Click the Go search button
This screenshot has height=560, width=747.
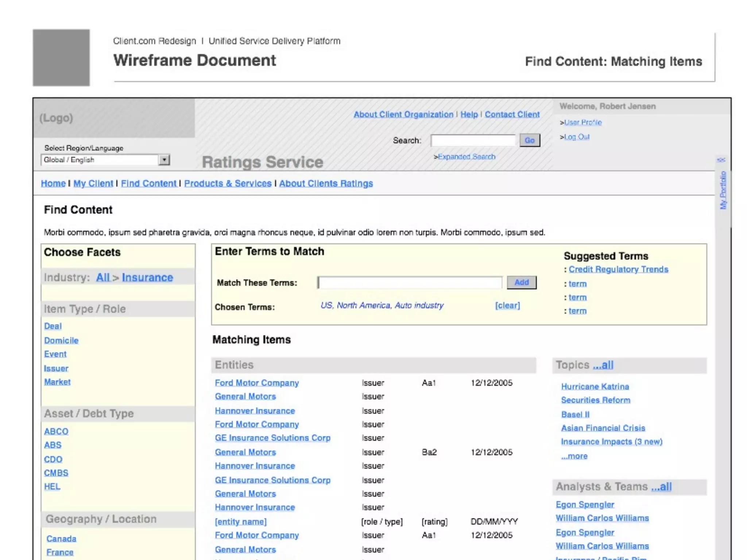(x=529, y=140)
